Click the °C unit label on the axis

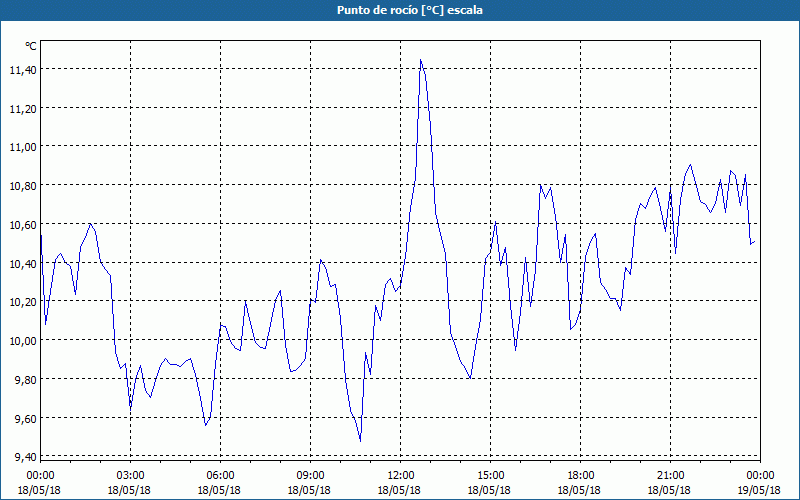[31, 46]
